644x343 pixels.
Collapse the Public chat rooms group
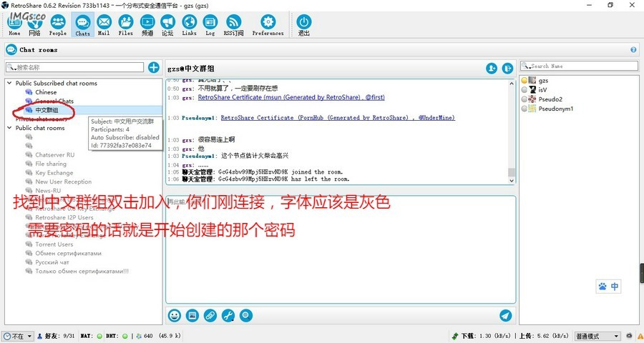point(9,128)
